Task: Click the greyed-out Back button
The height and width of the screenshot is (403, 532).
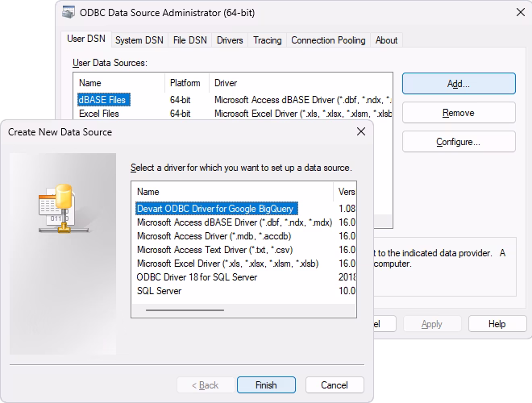Action: (206, 385)
